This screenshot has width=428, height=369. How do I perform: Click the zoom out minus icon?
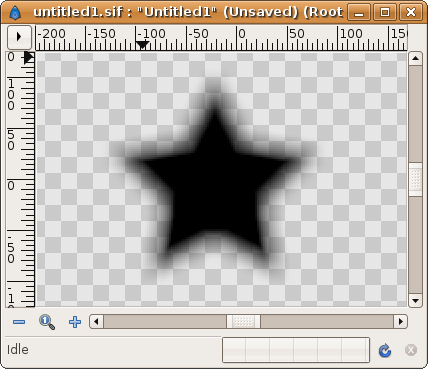pos(19,322)
